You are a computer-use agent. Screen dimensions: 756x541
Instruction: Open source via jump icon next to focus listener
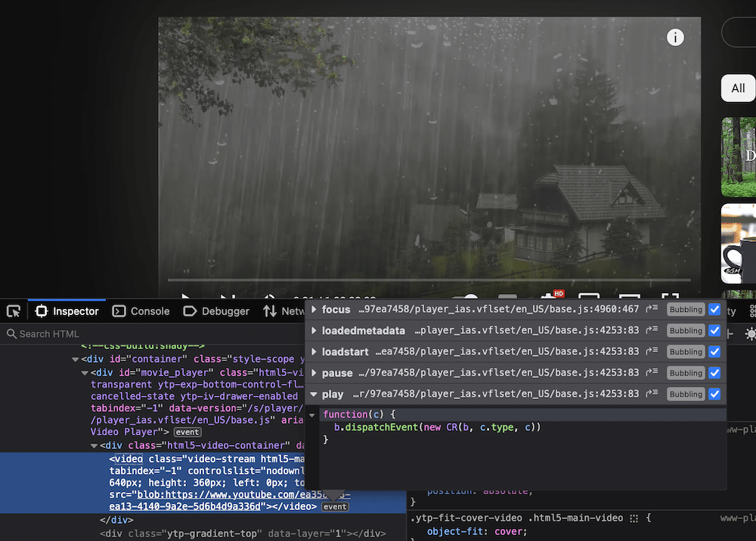[x=652, y=309]
